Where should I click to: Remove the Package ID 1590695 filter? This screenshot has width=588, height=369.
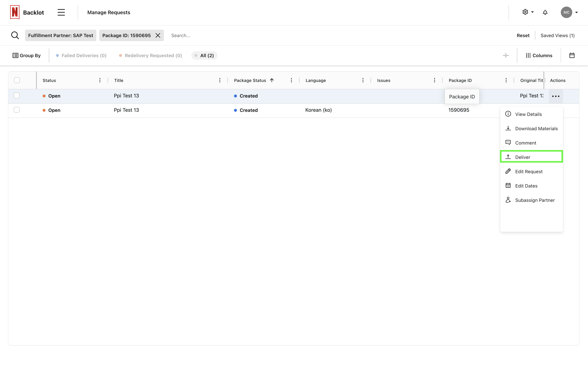(x=158, y=35)
